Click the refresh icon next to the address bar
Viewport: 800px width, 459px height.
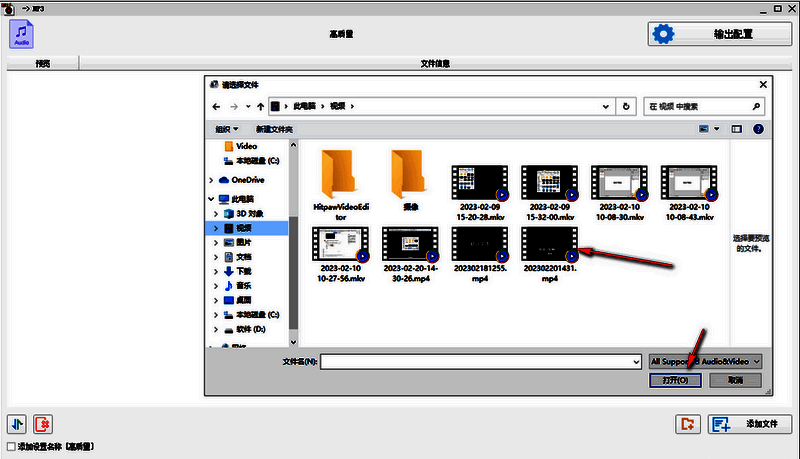(x=627, y=106)
